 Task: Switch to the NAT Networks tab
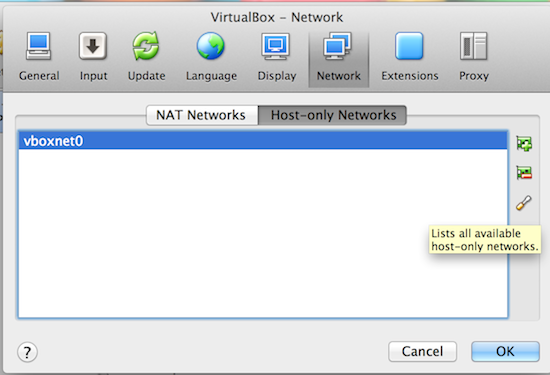[202, 115]
